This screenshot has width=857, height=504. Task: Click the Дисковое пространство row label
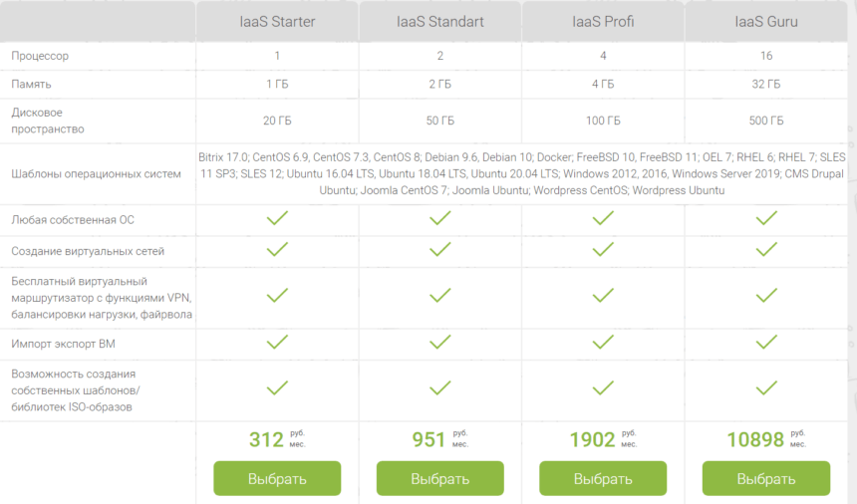(x=48, y=121)
